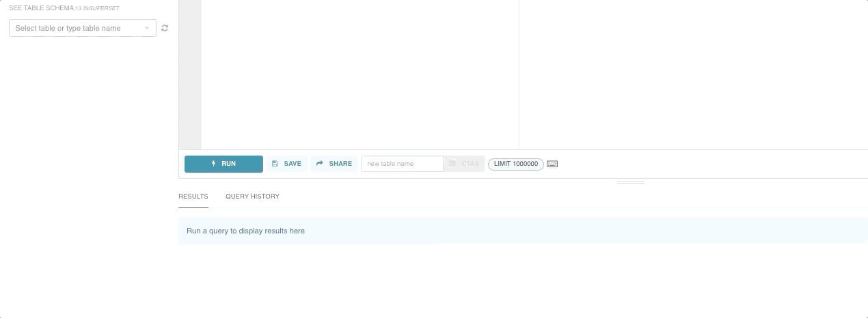
Task: Switch to the Results tab
Action: pyautogui.click(x=193, y=197)
